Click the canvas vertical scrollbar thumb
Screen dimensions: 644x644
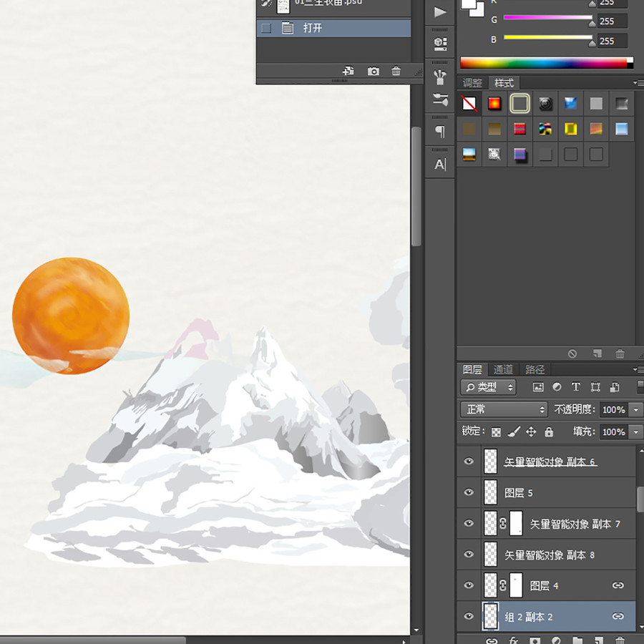pyautogui.click(x=416, y=186)
